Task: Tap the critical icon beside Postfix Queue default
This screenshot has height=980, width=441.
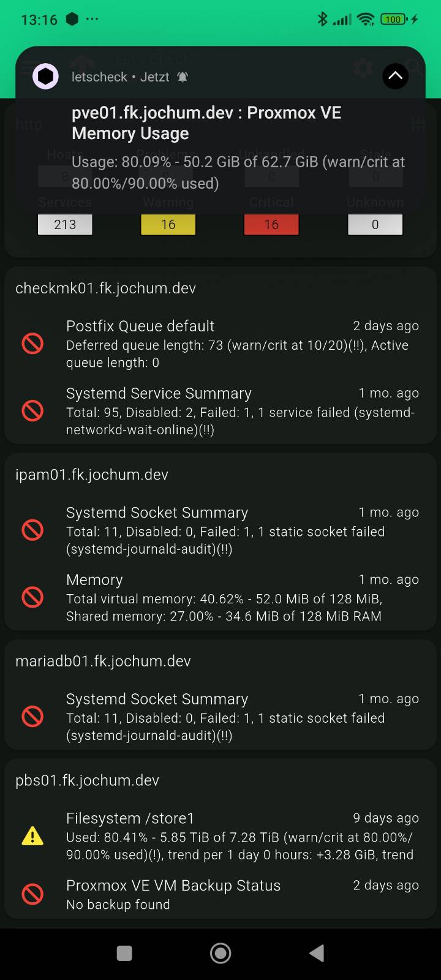Action: coord(32,344)
